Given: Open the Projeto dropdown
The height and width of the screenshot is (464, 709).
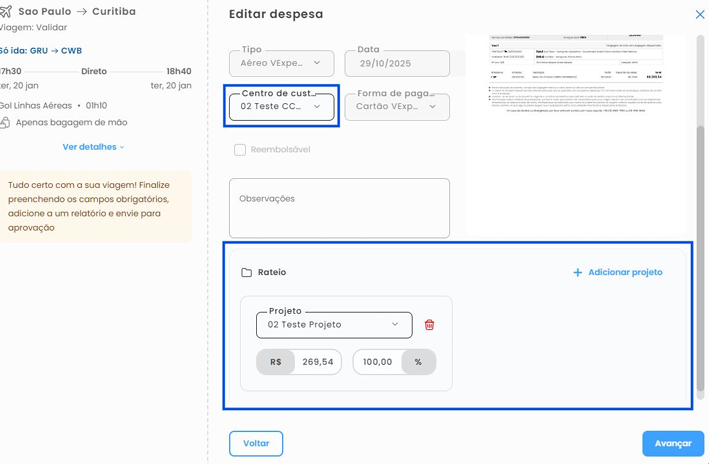Looking at the screenshot, I should 333,325.
